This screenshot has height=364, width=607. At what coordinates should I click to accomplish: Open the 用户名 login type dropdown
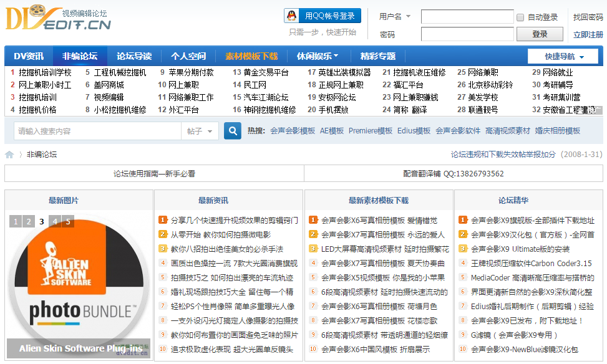(394, 17)
